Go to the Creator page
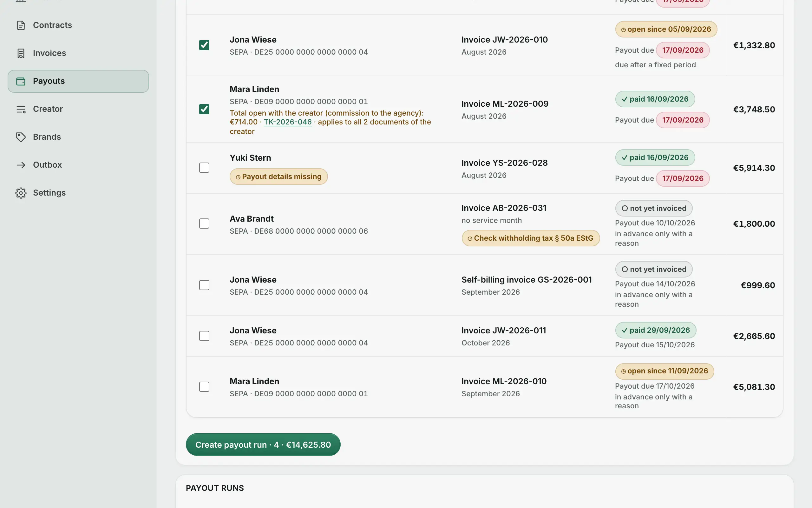Screen dimensions: 812x508 [x=78, y=109]
